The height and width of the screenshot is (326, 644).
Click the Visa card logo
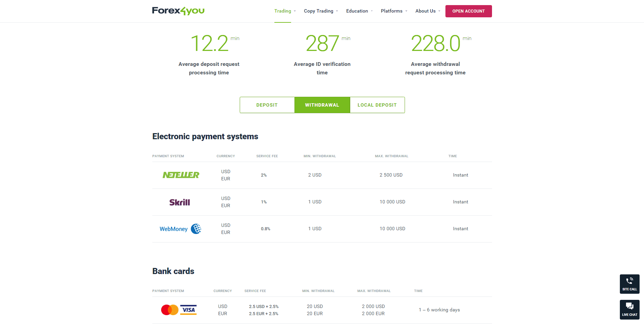[188, 310]
